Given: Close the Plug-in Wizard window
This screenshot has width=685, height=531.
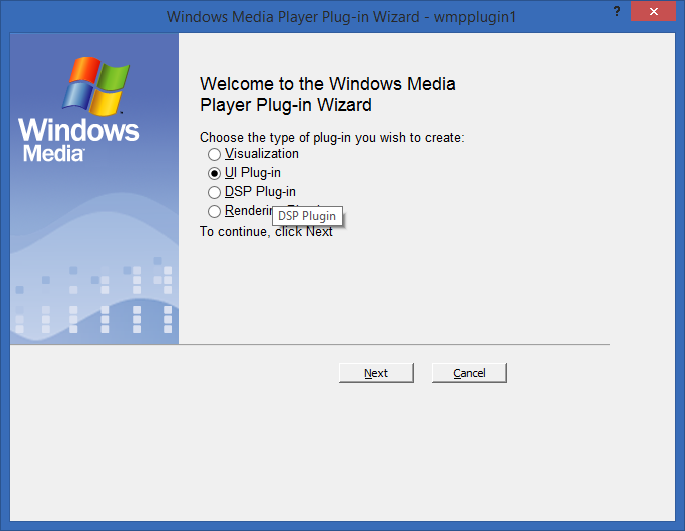Looking at the screenshot, I should click(x=654, y=11).
